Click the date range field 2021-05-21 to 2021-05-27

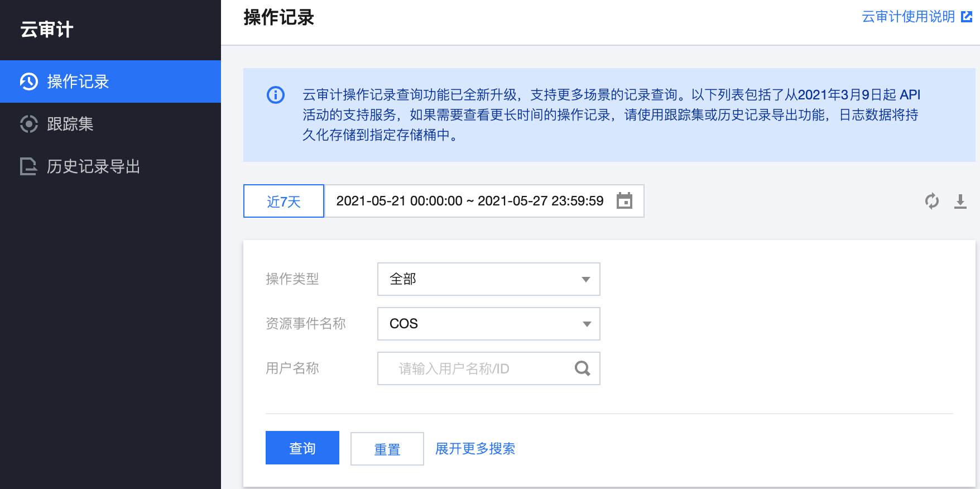coord(484,201)
